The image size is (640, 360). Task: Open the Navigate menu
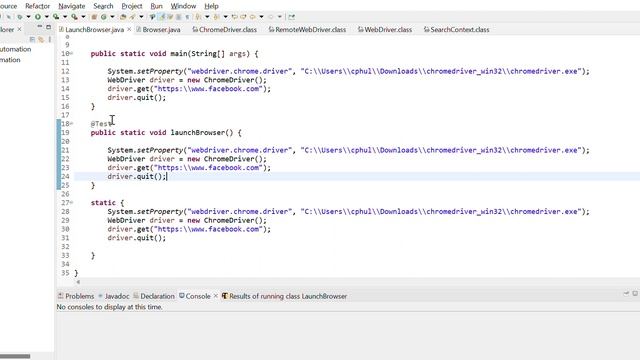coord(72,6)
